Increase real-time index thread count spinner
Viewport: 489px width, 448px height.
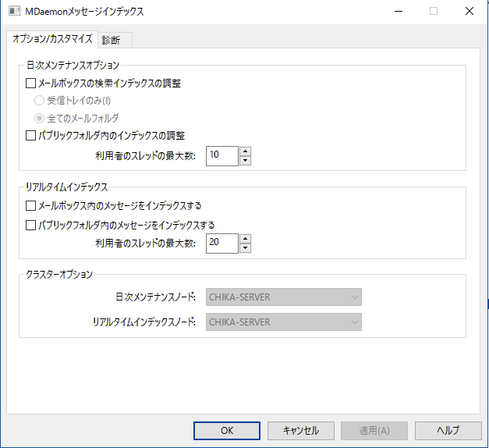click(245, 239)
